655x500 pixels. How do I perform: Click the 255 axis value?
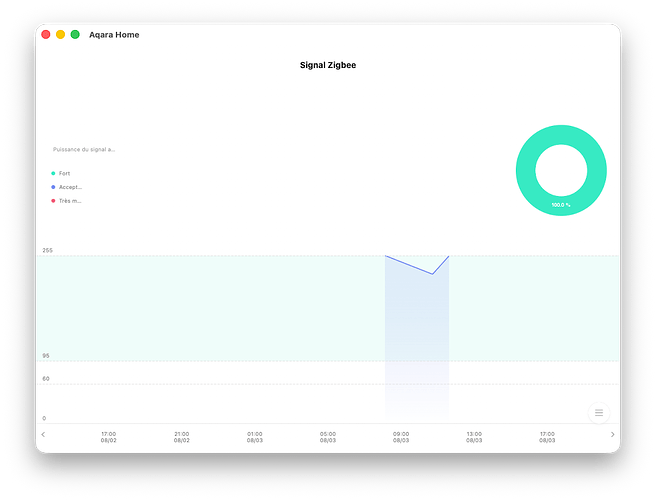[x=48, y=250]
